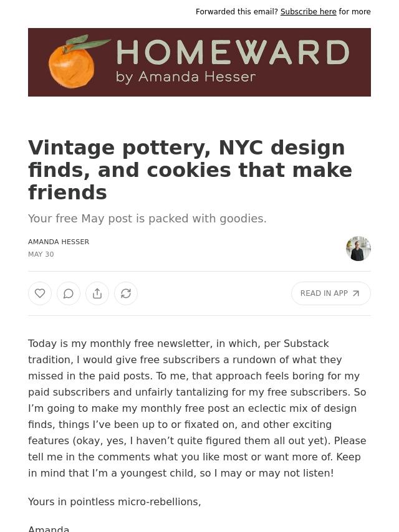The image size is (399, 532).
Task: Like the post with the heart icon
Action: click(x=40, y=293)
